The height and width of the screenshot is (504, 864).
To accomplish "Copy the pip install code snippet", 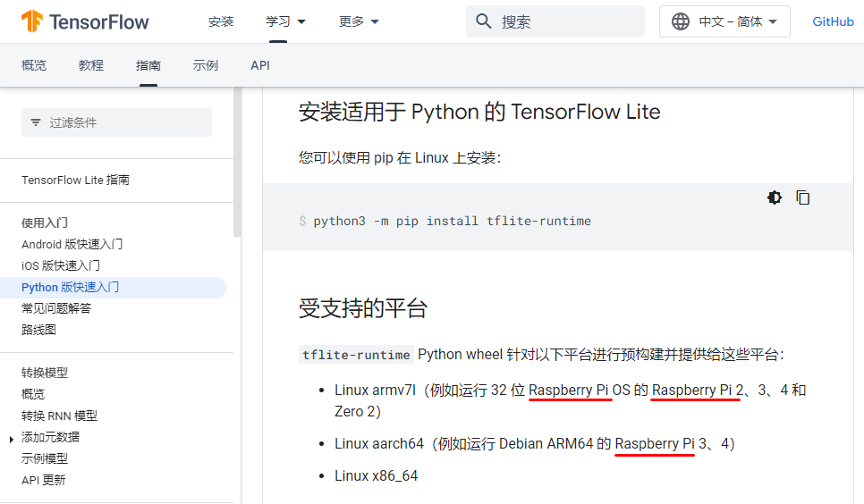I will pos(803,197).
